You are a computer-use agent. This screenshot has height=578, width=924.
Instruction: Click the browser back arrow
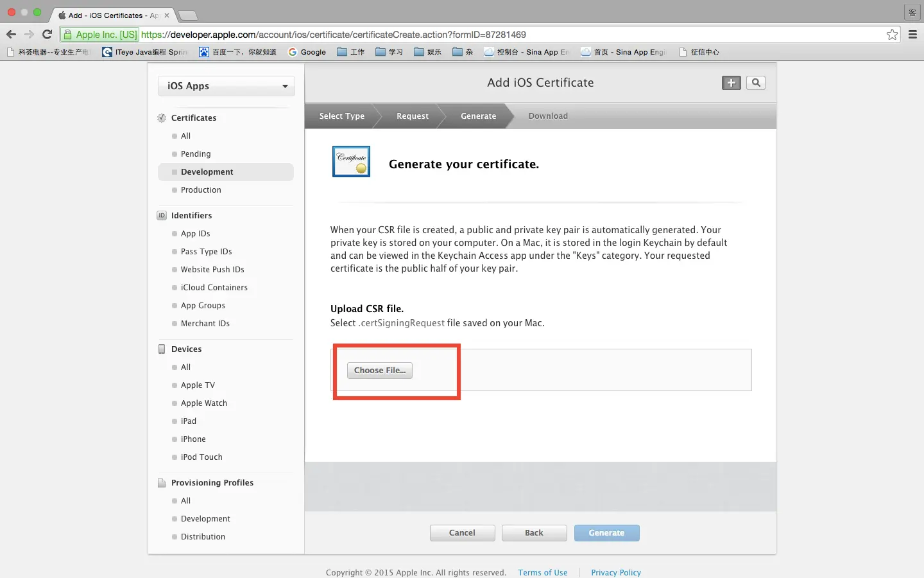point(11,35)
